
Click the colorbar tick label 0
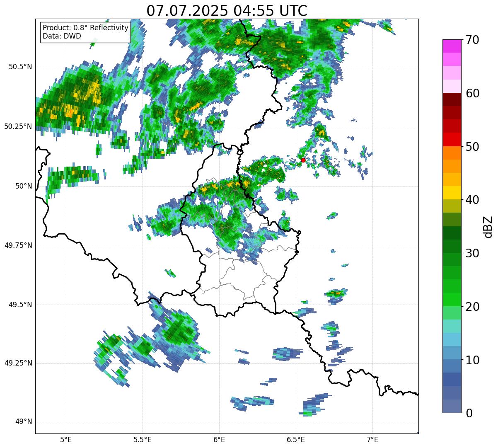pyautogui.click(x=469, y=413)
